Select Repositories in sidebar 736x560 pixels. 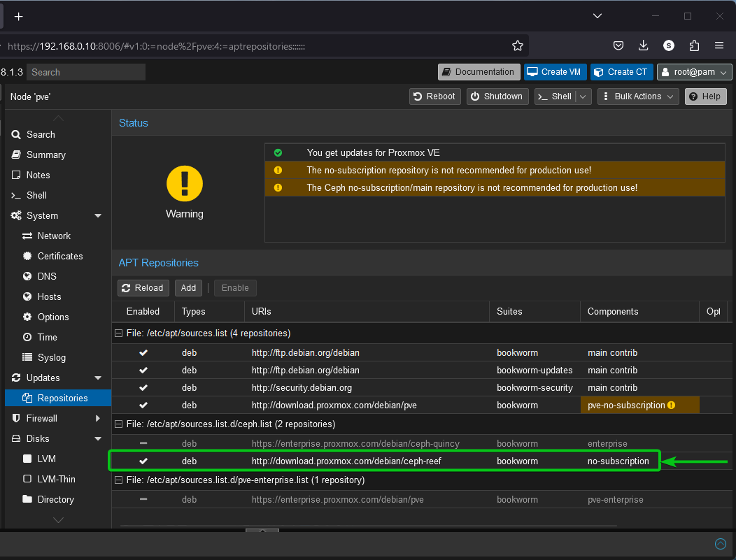(x=58, y=398)
